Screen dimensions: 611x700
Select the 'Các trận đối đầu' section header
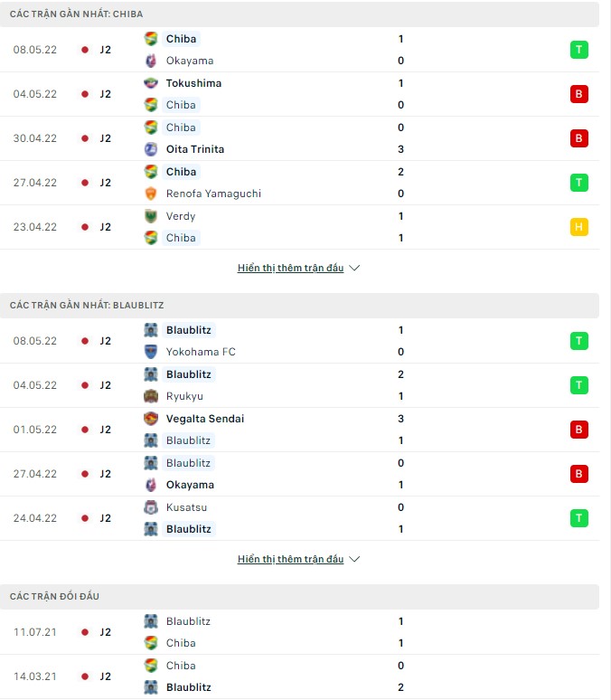point(55,597)
